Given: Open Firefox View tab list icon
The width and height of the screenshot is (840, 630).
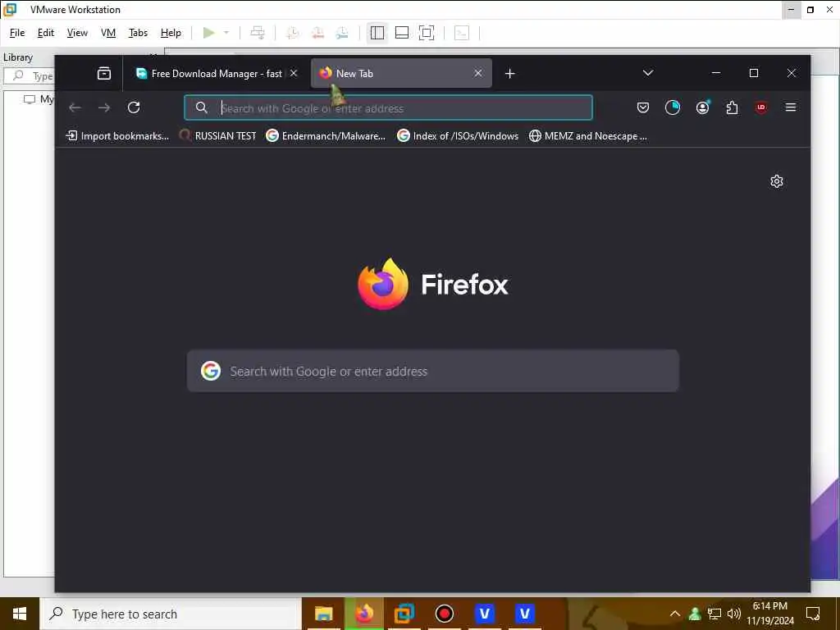Looking at the screenshot, I should [x=104, y=73].
